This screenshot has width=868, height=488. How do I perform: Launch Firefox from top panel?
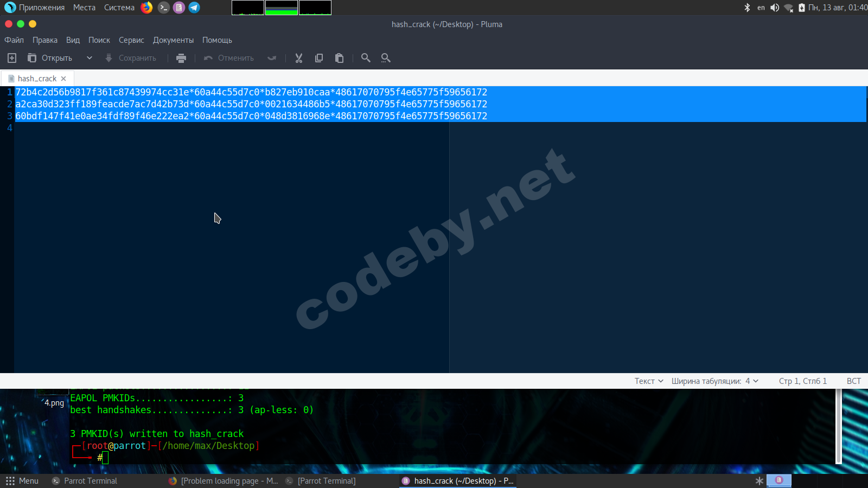click(x=146, y=8)
